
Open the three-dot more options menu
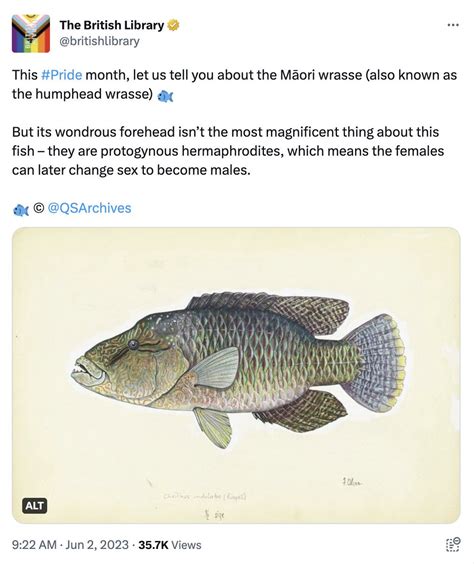(x=453, y=25)
